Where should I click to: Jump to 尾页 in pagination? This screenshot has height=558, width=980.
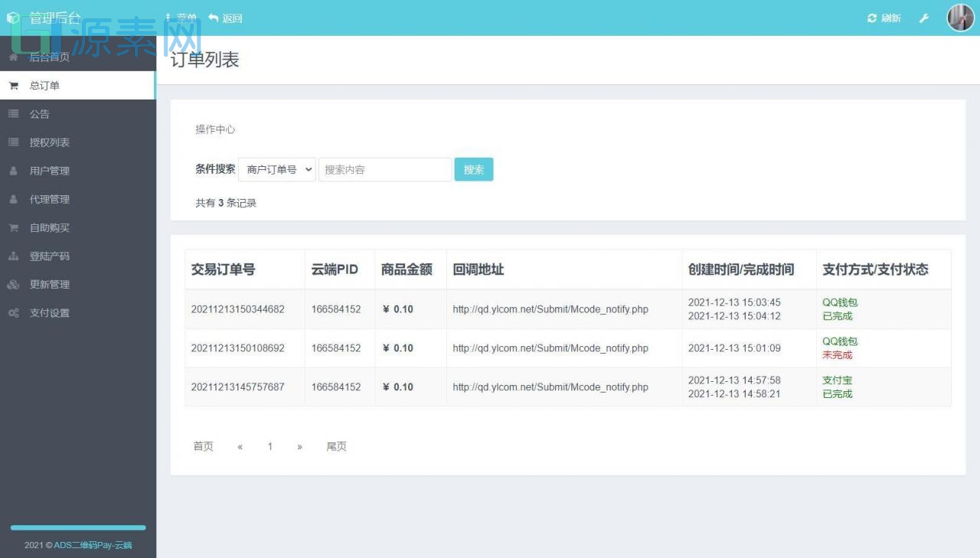click(x=336, y=446)
